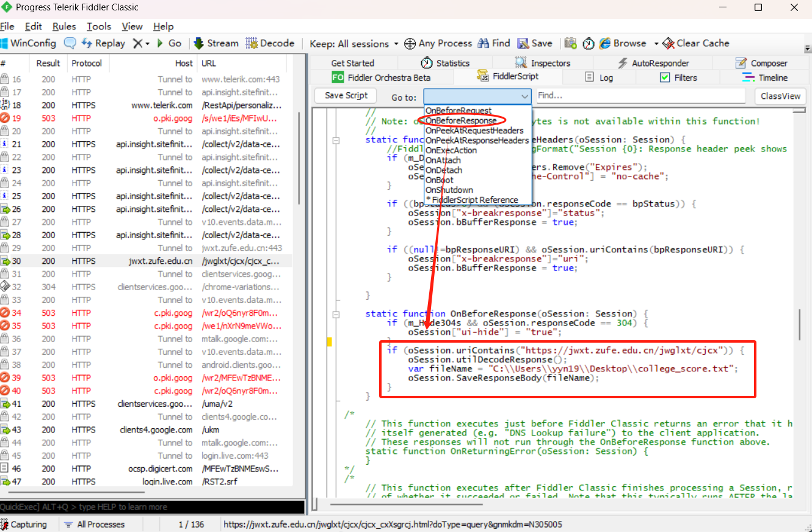
Task: Toggle Decode in toolbar
Action: coord(270,43)
